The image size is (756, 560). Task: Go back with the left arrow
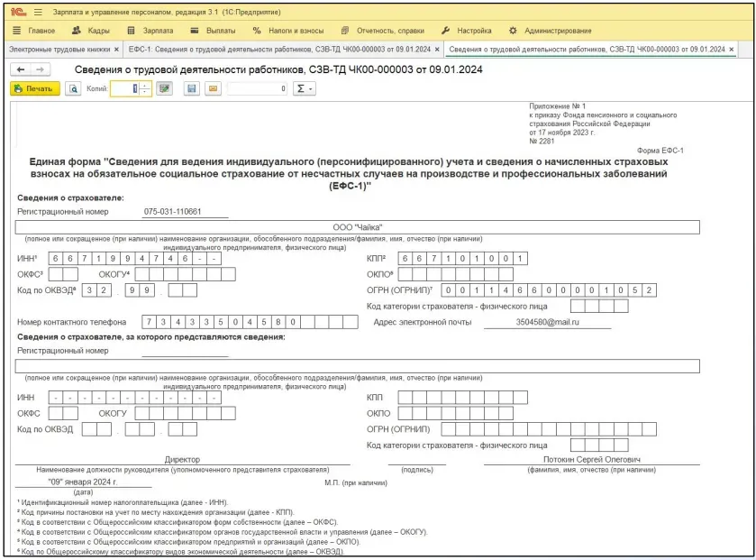(x=21, y=70)
